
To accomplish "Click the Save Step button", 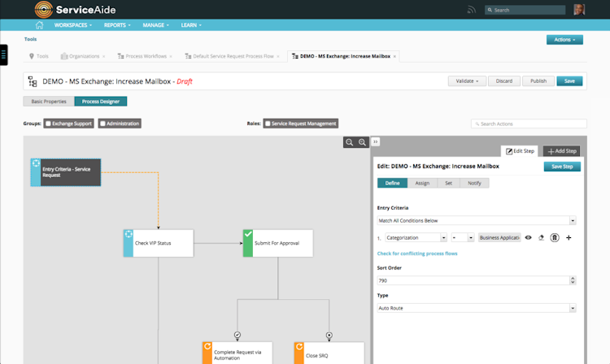I will (562, 167).
